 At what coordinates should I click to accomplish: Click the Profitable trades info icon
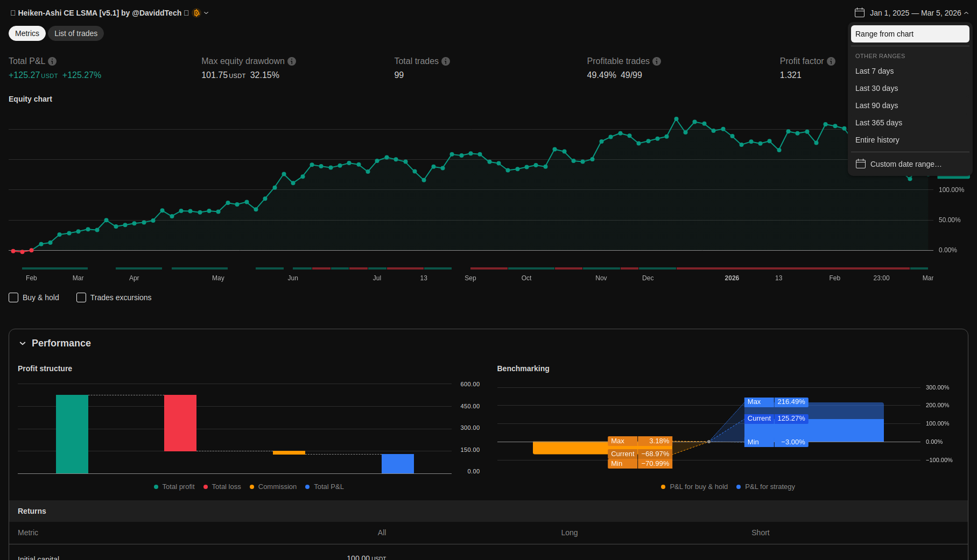tap(657, 61)
